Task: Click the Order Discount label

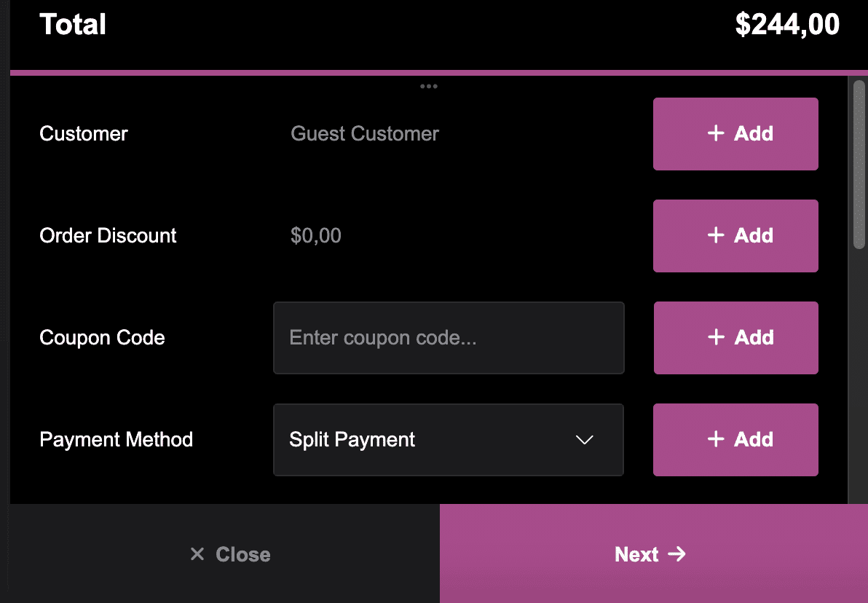Action: (108, 236)
